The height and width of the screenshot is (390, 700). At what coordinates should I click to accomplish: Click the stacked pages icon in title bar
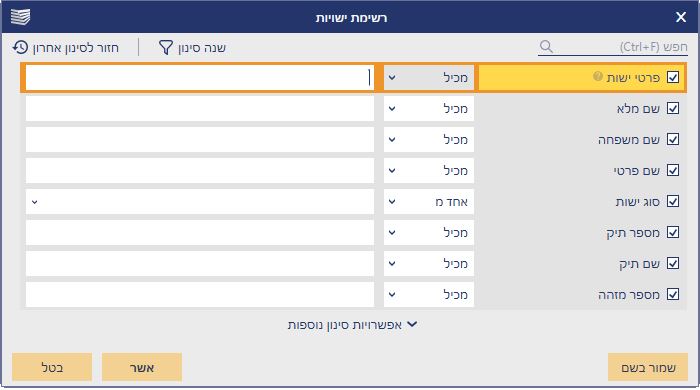click(20, 17)
